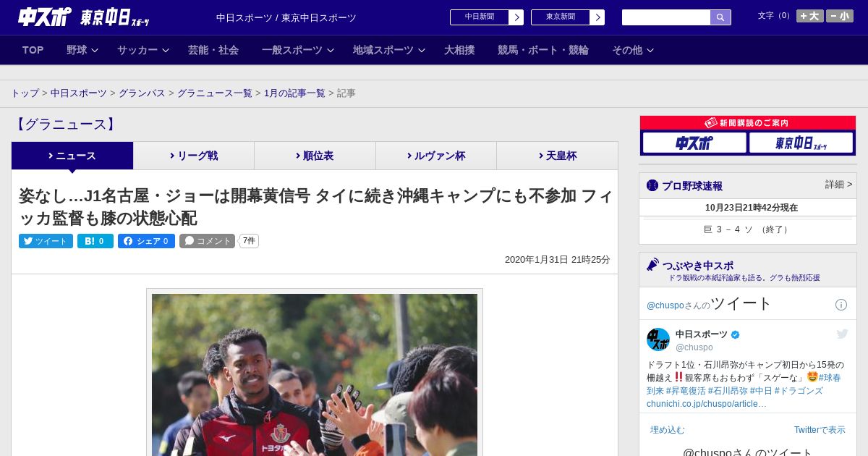This screenshot has width=868, height=456.
Task: Open TOP in the navigation bar
Action: coord(33,50)
